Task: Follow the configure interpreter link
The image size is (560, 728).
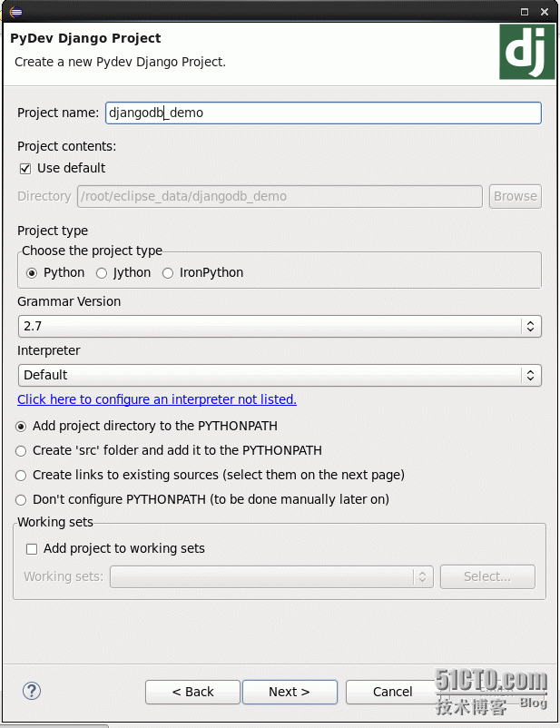Action: 157,399
